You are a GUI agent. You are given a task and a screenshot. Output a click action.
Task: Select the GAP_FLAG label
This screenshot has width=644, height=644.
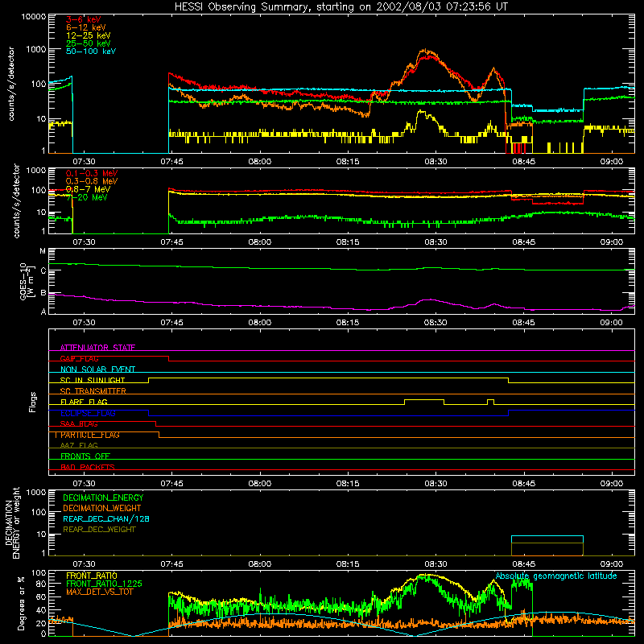coord(79,358)
